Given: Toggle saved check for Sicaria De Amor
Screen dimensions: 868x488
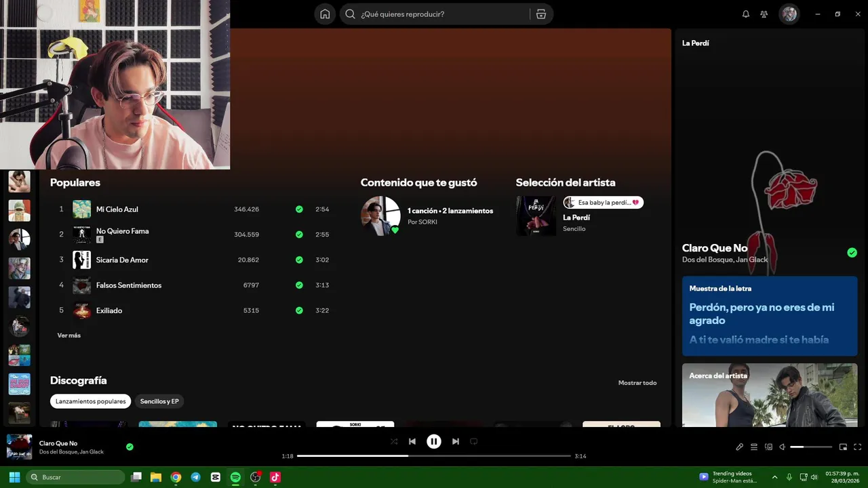Looking at the screenshot, I should 299,260.
